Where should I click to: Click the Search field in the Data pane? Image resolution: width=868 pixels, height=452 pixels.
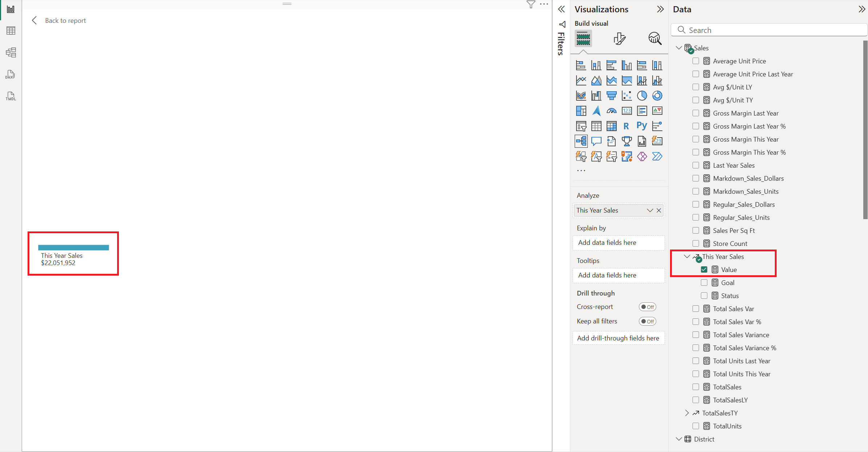tap(769, 30)
